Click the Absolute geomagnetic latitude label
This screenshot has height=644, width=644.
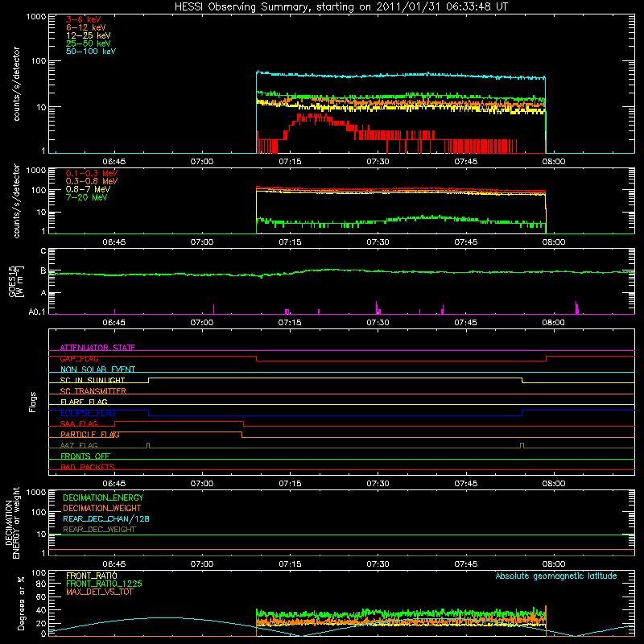[x=556, y=576]
